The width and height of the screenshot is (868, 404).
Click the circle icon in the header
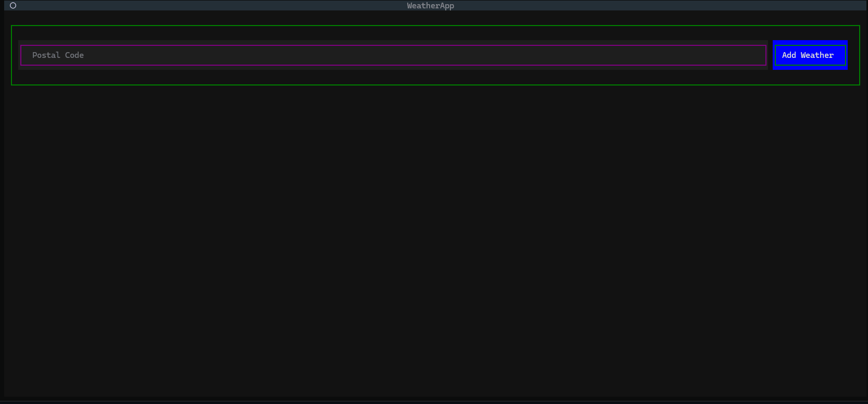tap(13, 6)
